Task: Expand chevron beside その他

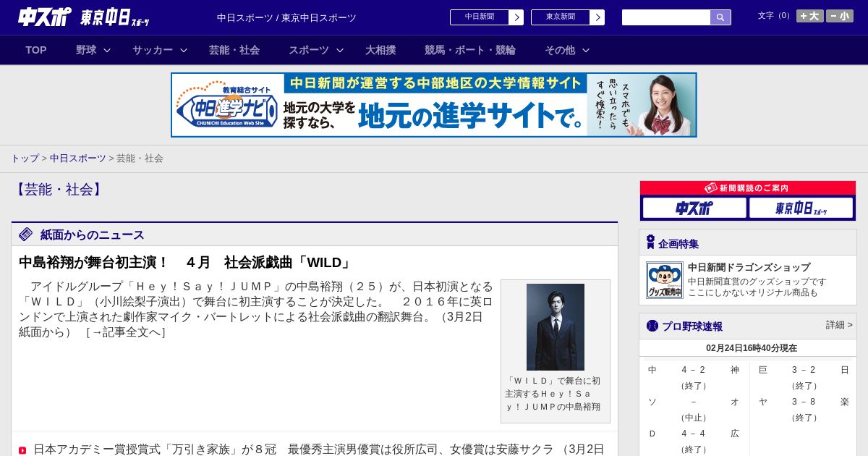Action: tap(586, 51)
